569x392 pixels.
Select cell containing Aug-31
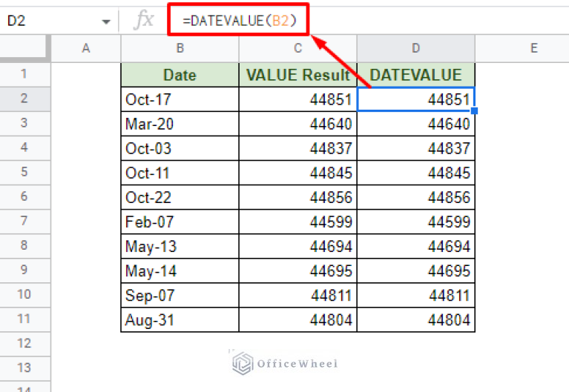(x=180, y=319)
